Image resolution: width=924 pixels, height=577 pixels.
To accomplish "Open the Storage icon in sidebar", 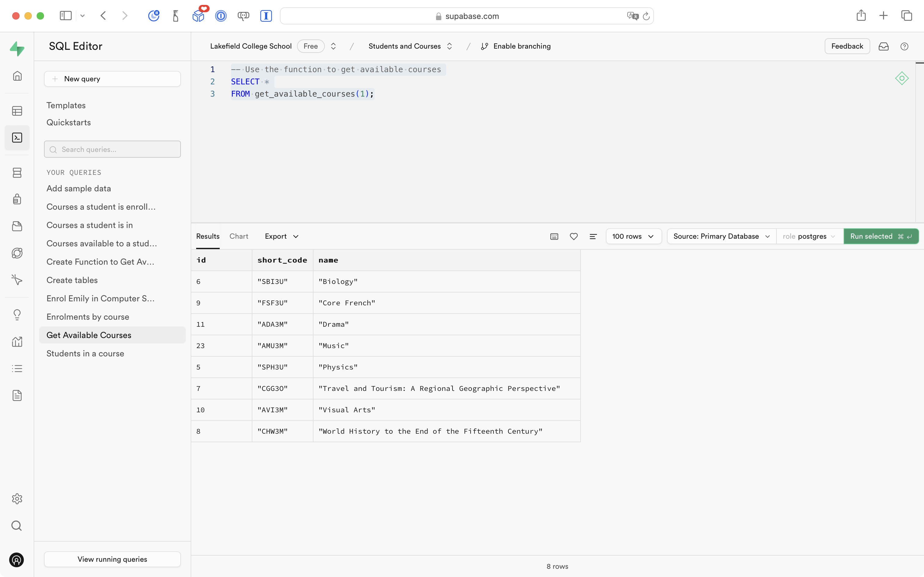I will (17, 226).
